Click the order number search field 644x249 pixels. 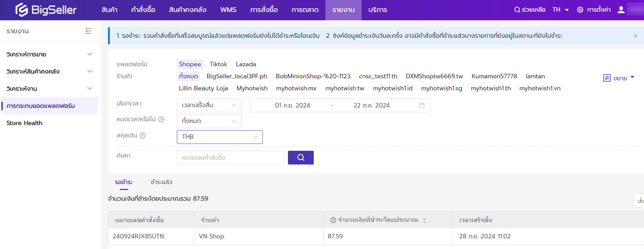[230, 158]
